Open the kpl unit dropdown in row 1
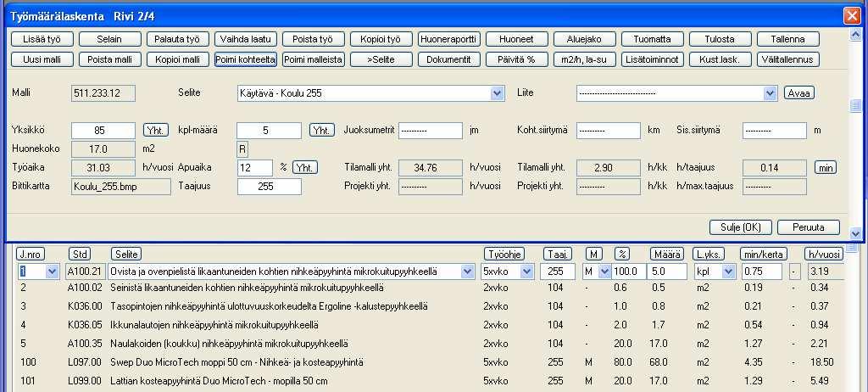 [x=729, y=272]
